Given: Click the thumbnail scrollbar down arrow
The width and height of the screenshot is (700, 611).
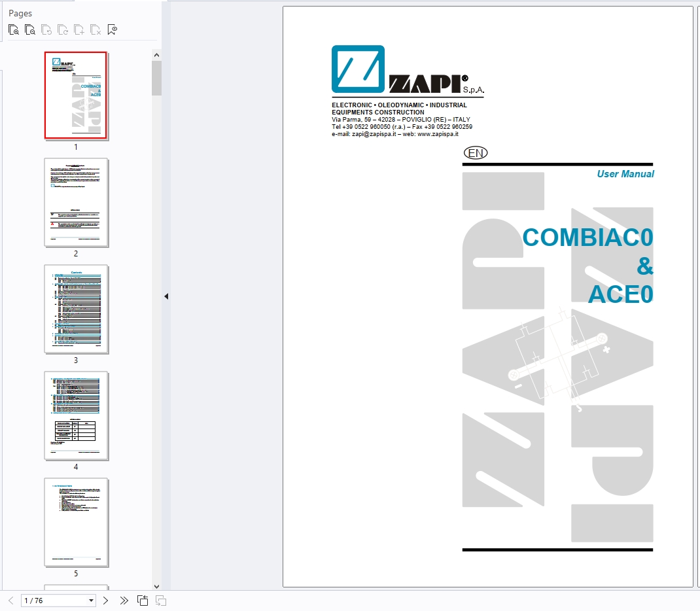Looking at the screenshot, I should [157, 586].
